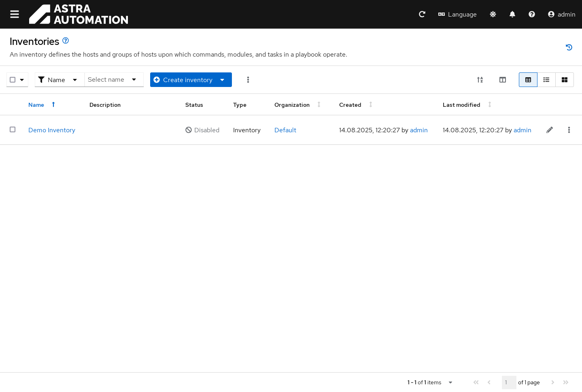Open the notifications bell
The image size is (582, 392).
click(x=512, y=14)
